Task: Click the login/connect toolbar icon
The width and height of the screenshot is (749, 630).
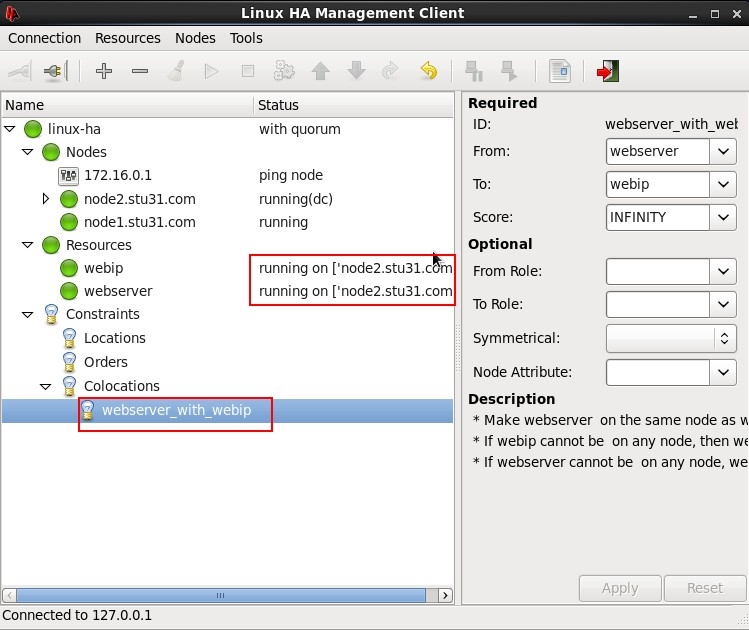Action: [x=20, y=72]
